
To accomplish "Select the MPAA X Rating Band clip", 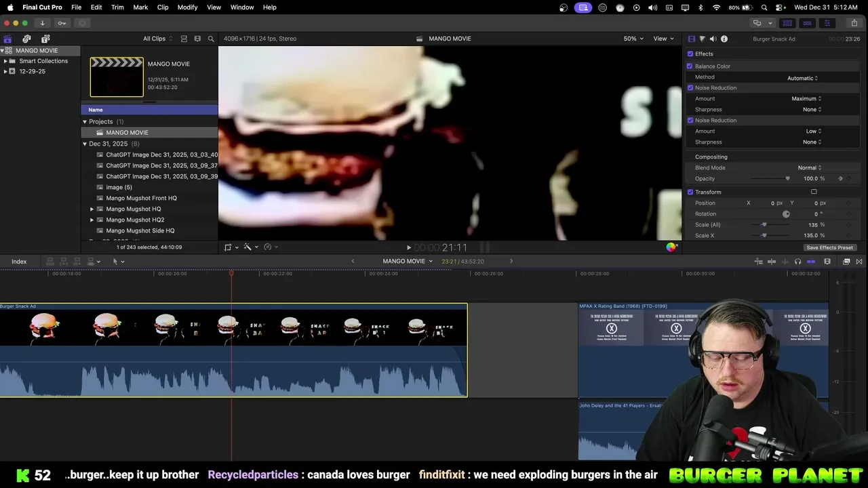I will 703,350.
